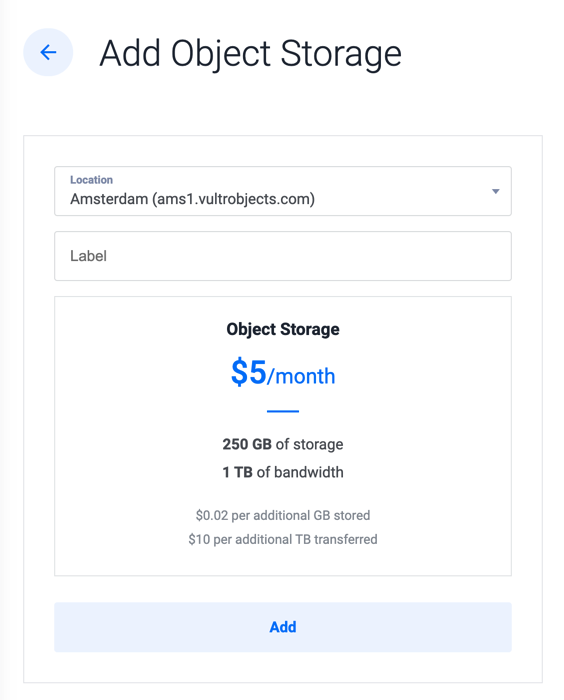
Task: Open the Amsterdam location selector
Action: (x=283, y=191)
